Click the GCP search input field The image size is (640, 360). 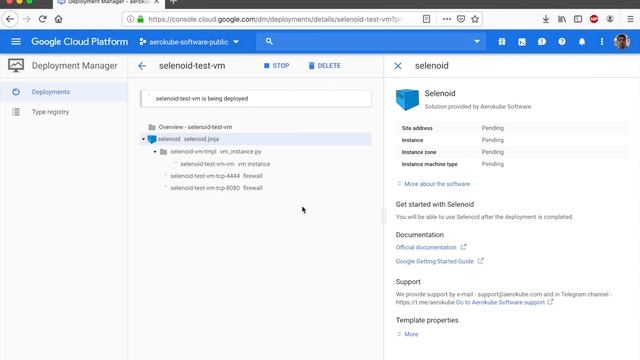[371, 42]
